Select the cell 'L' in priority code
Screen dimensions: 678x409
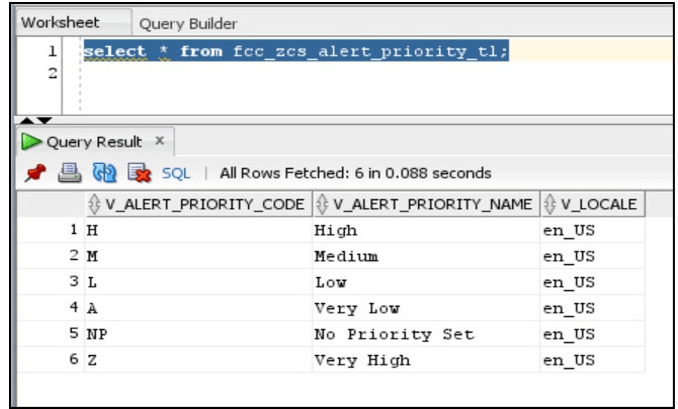[198, 282]
